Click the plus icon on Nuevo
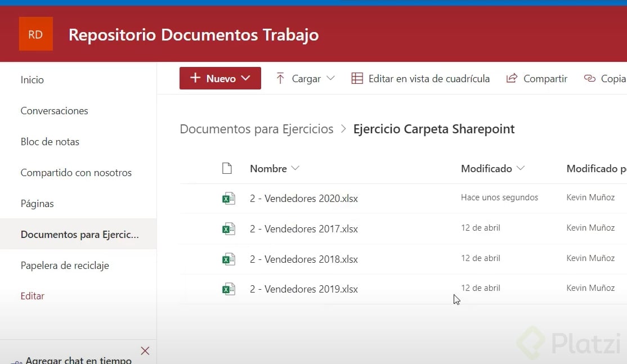This screenshot has height=364, width=627. coord(195,78)
